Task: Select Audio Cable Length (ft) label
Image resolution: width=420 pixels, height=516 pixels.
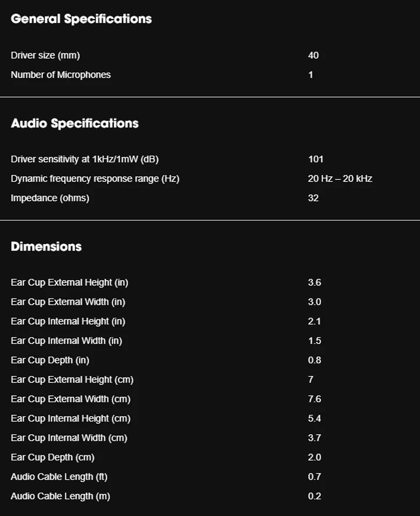Action: (59, 476)
